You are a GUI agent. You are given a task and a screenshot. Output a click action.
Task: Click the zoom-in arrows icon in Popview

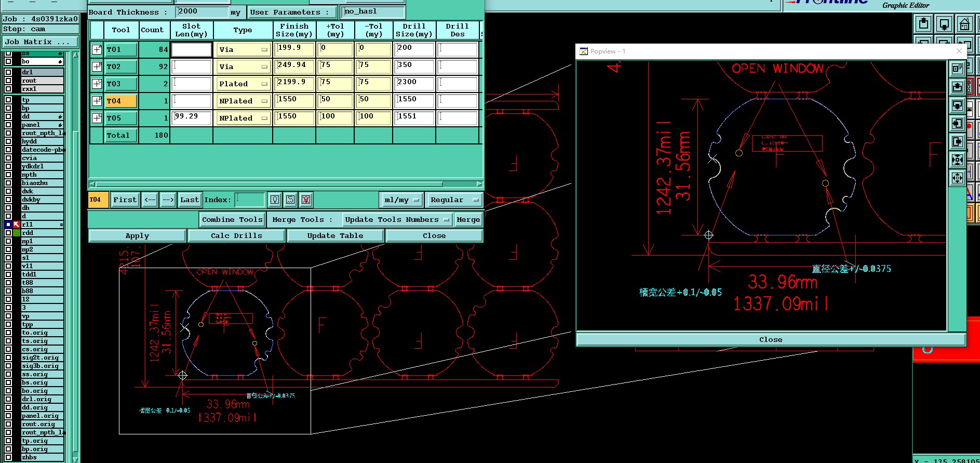(x=957, y=160)
